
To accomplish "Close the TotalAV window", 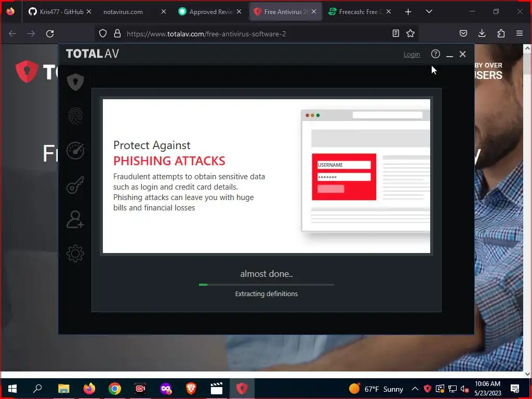I will point(462,54).
